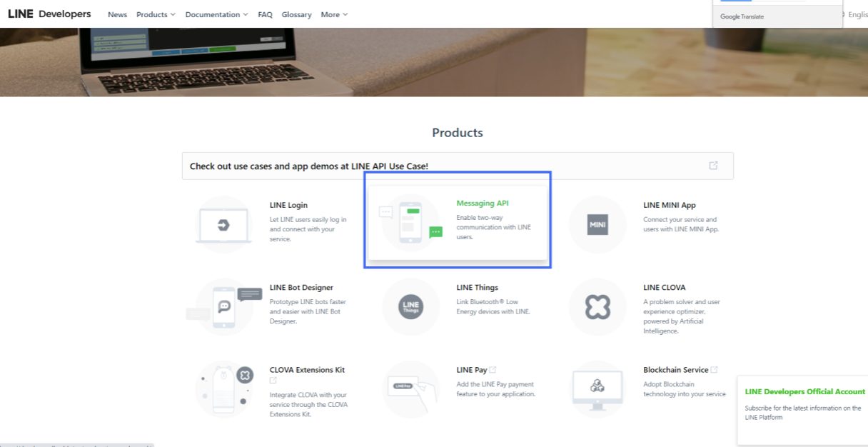Click the LINE Login description text

[308, 229]
